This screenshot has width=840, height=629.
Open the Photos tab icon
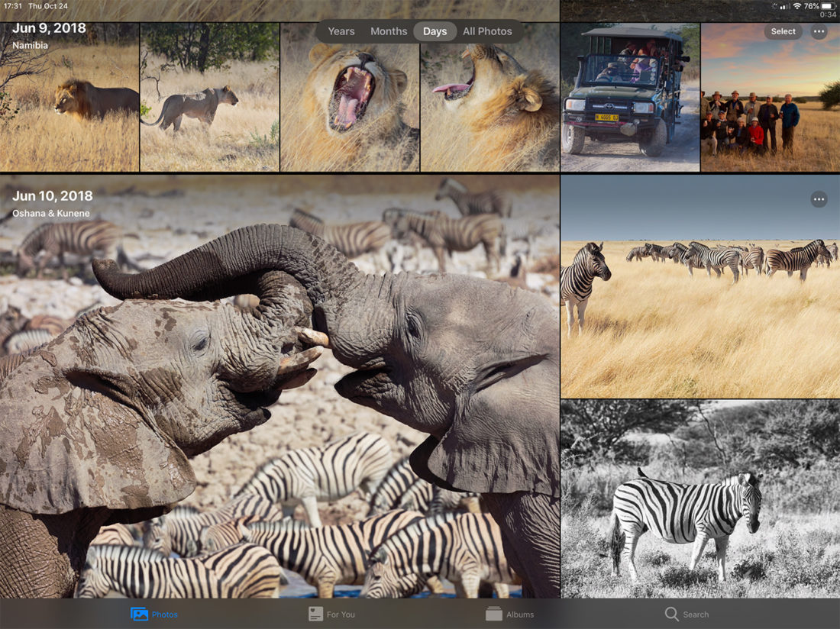[139, 614]
